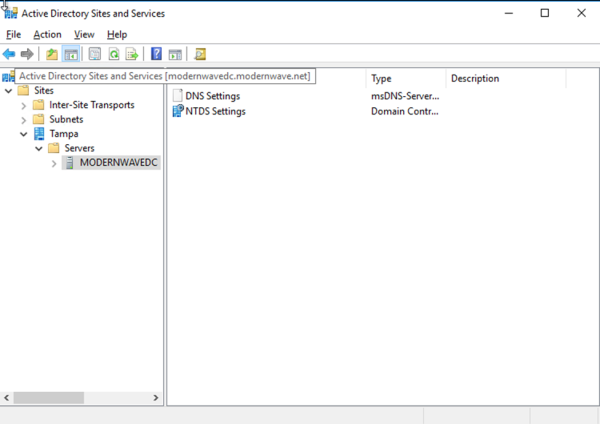Toggle the Show/Hide Console Tree icon
Image resolution: width=600 pixels, height=424 pixels.
(x=71, y=54)
